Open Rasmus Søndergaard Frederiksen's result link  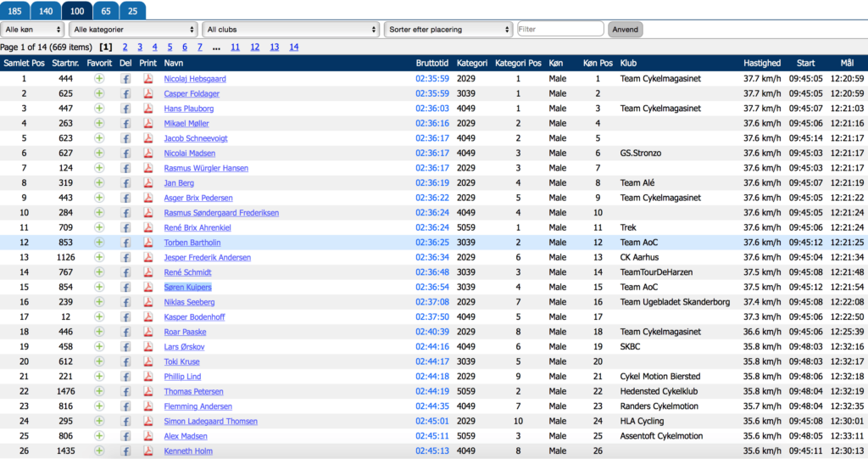click(221, 213)
